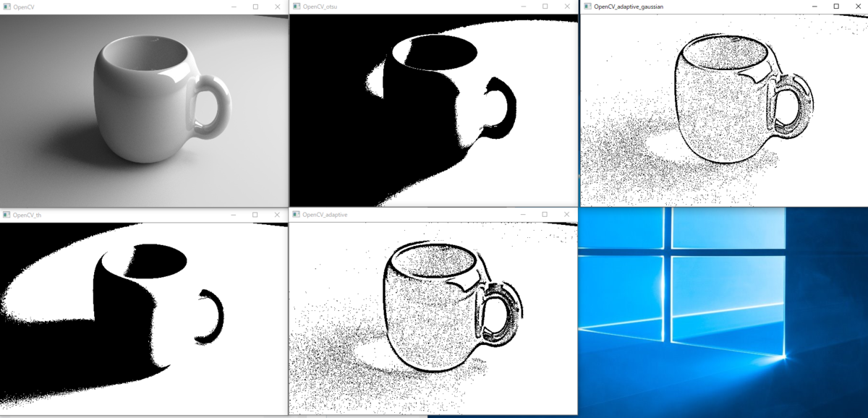Screen dimensions: 868x418
Task: Click the window icon in OpenCV_th title bar
Action: click(x=7, y=214)
